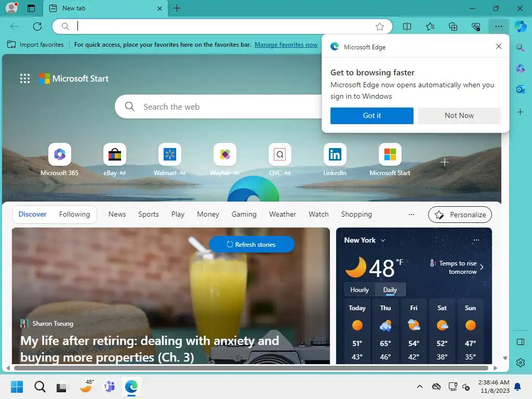Image resolution: width=532 pixels, height=399 pixels.
Task: Select the Daily forecast view
Action: pos(390,290)
